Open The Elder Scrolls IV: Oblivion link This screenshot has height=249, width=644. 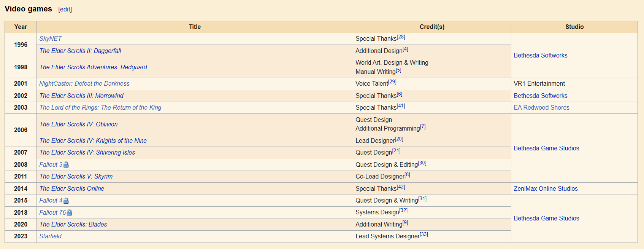coord(79,124)
